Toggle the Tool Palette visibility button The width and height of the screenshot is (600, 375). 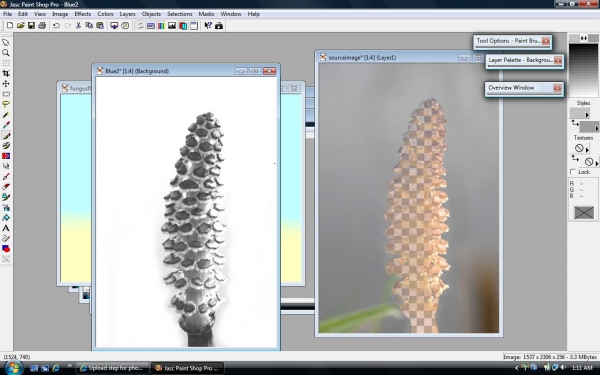[x=140, y=26]
